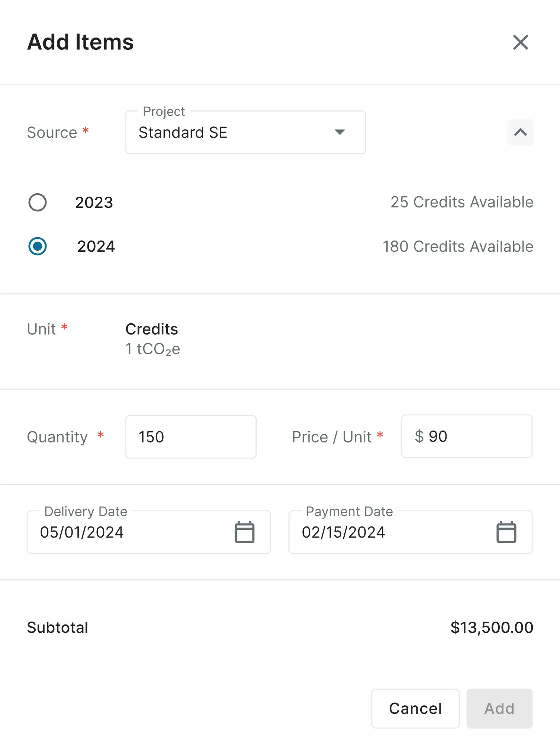Screen dimensions: 560x754
Task: Click the Add Items dialog title
Action: [x=80, y=42]
